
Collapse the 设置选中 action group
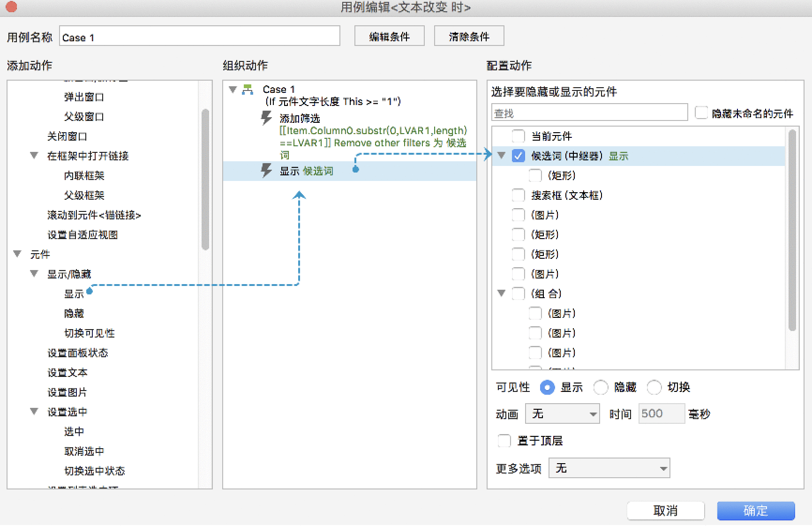point(34,412)
